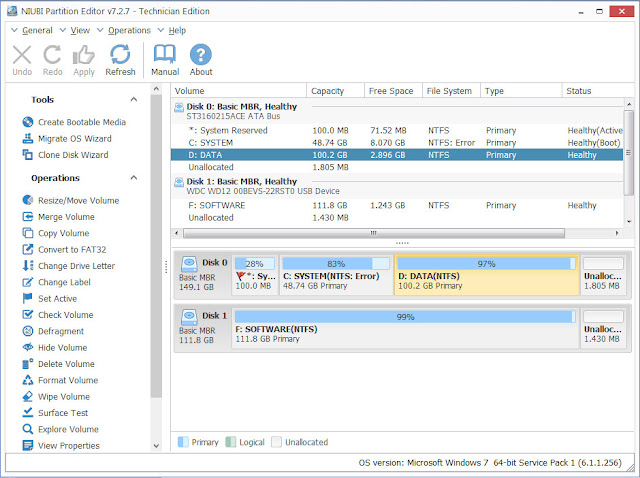Select F: SOFTWARE volume row

tap(397, 205)
